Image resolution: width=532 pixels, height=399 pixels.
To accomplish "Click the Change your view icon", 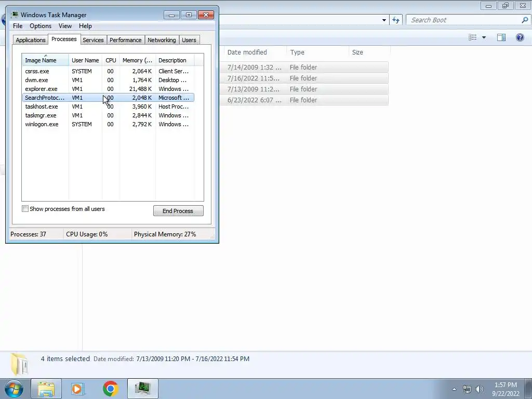I will click(x=473, y=37).
